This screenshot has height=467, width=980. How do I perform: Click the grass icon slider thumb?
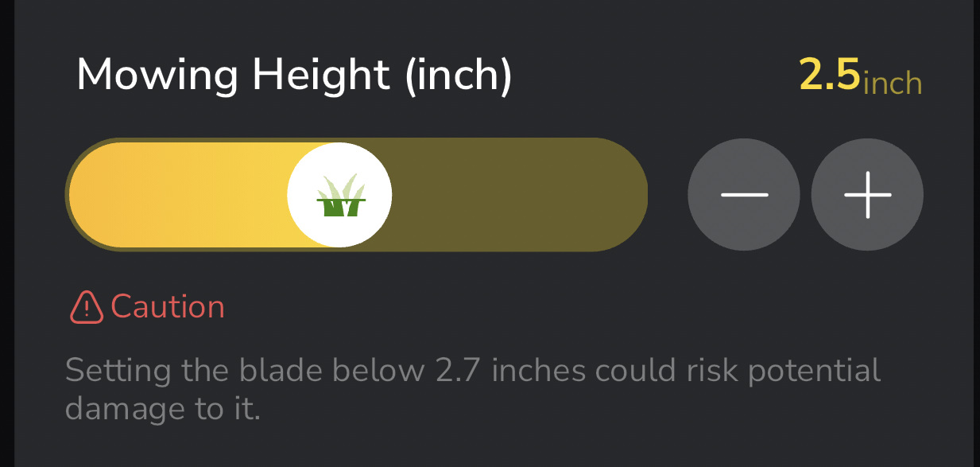(x=339, y=195)
